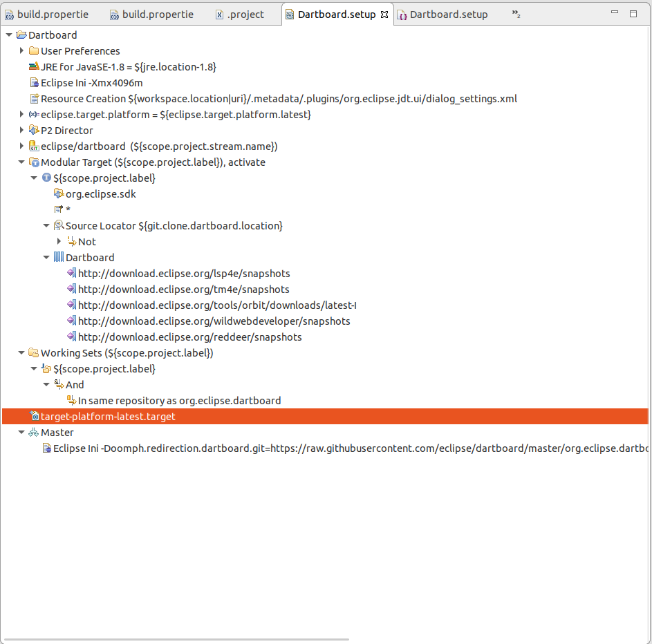
Task: Collapse the And predicate node
Action: [46, 384]
